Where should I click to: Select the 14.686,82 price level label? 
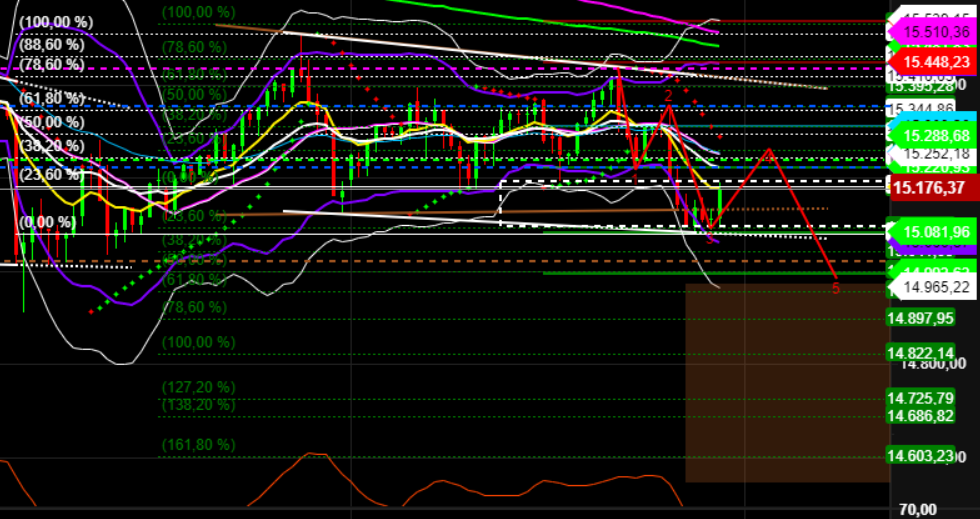920,415
